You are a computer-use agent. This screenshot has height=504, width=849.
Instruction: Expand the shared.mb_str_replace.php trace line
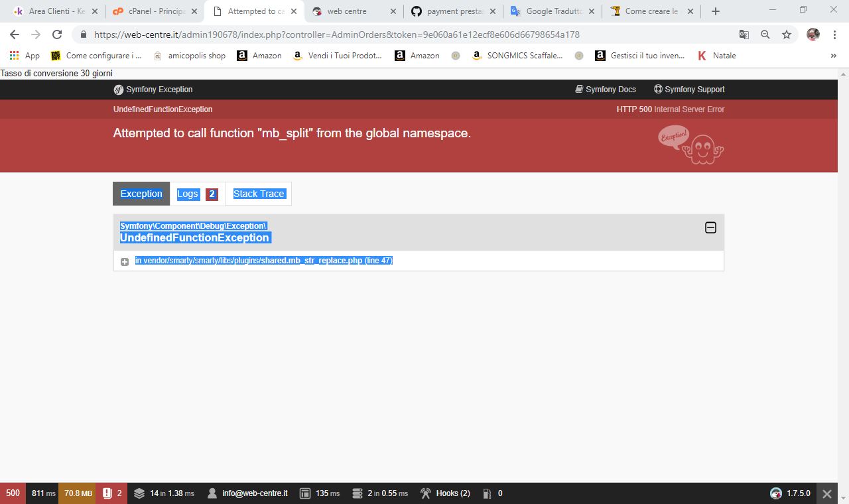click(x=125, y=262)
